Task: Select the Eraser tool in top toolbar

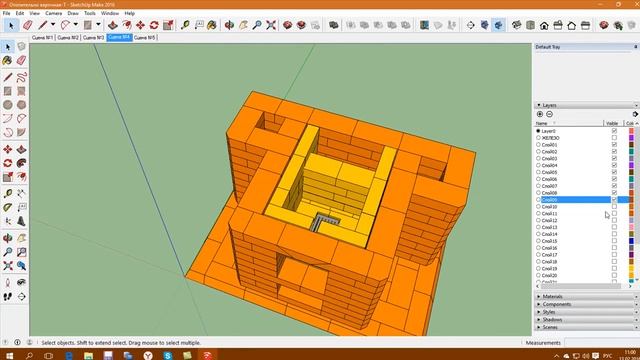Action: click(27, 25)
